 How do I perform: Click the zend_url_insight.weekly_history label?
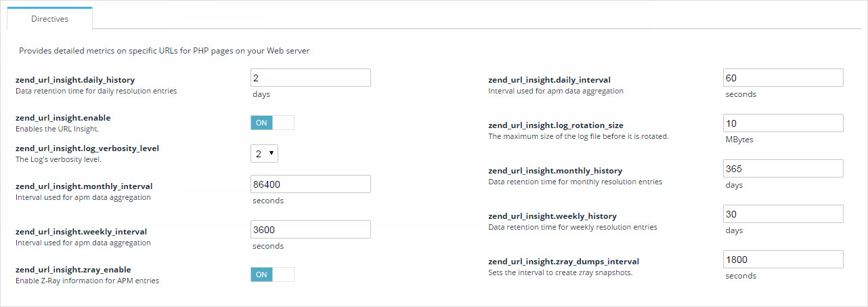[x=552, y=216]
